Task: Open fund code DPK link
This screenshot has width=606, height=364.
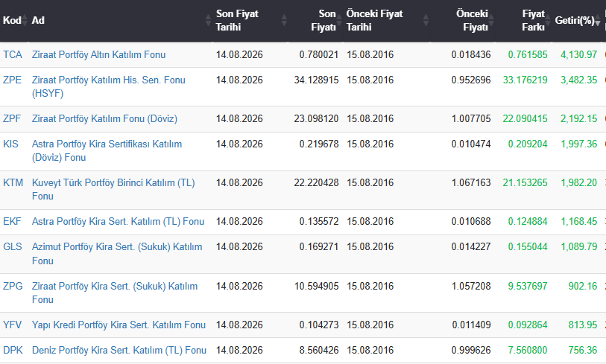Action: point(13,350)
